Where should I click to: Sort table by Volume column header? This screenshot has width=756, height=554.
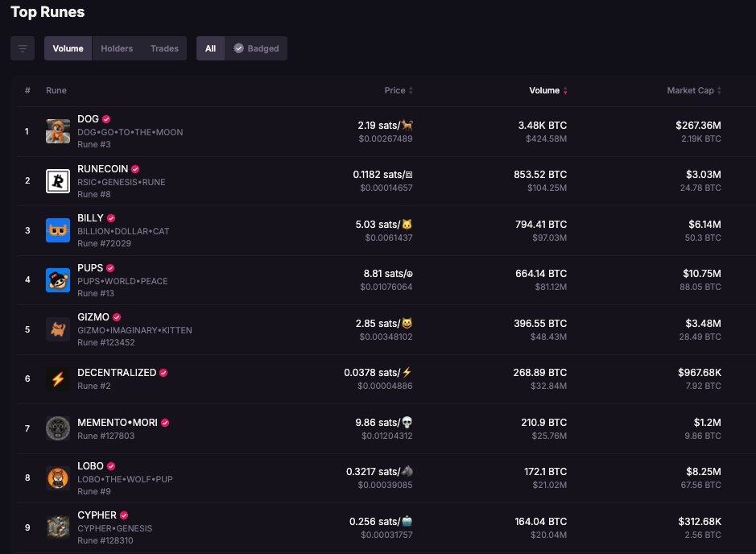click(x=547, y=91)
